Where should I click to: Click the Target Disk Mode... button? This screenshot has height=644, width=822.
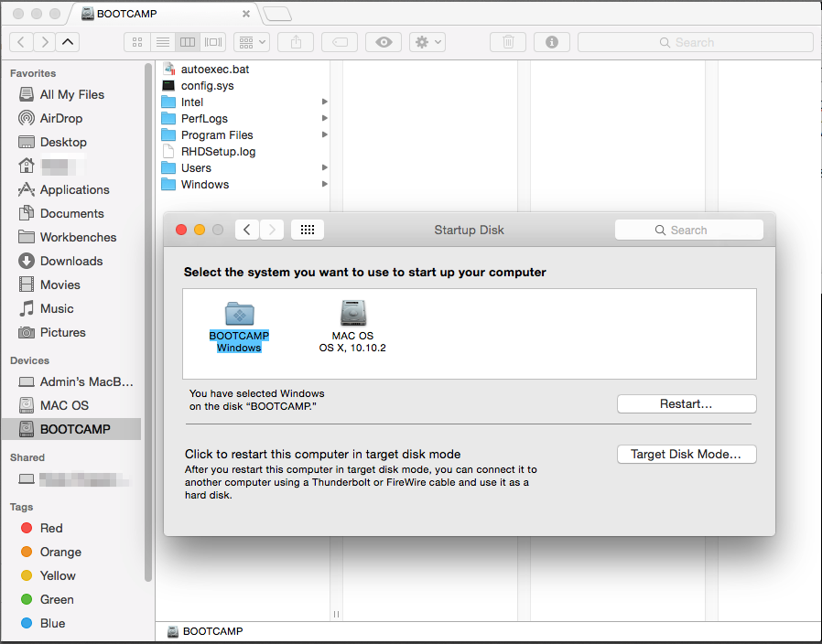pyautogui.click(x=687, y=455)
